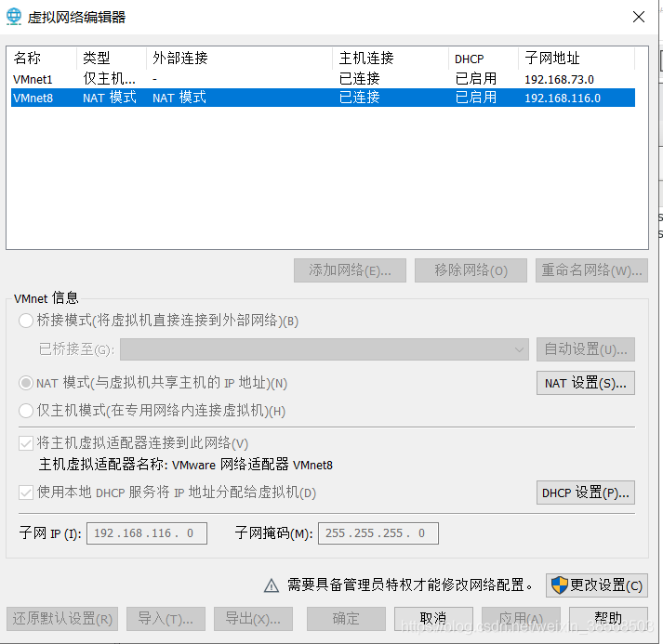Select the NAT 模式 radio button
The image size is (663, 644).
point(26,383)
